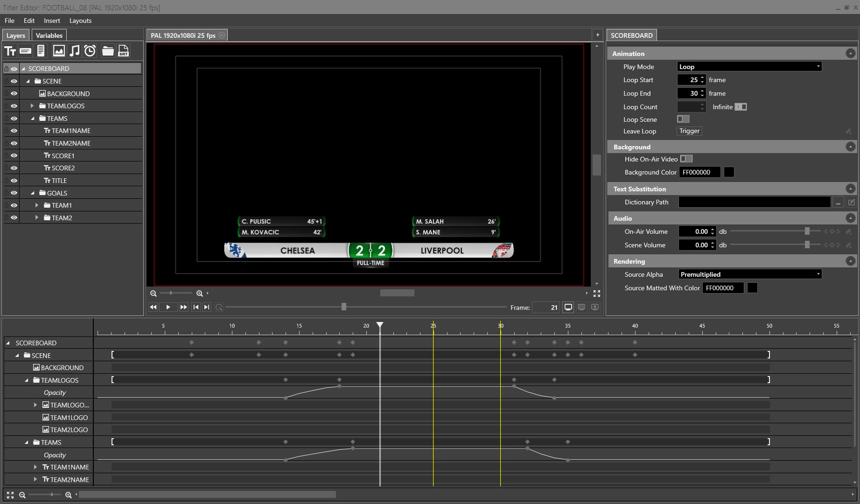Switch to the Variables tab
860x504 pixels.
[x=49, y=35]
